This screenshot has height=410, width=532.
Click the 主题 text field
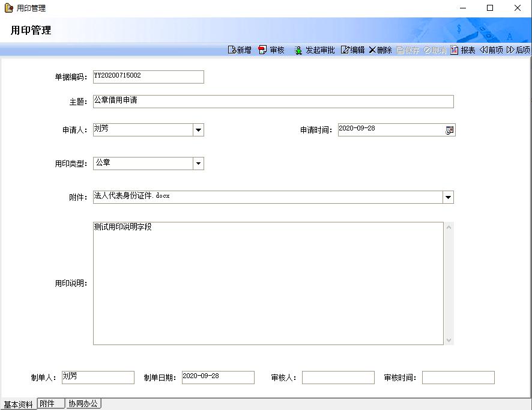coord(273,102)
